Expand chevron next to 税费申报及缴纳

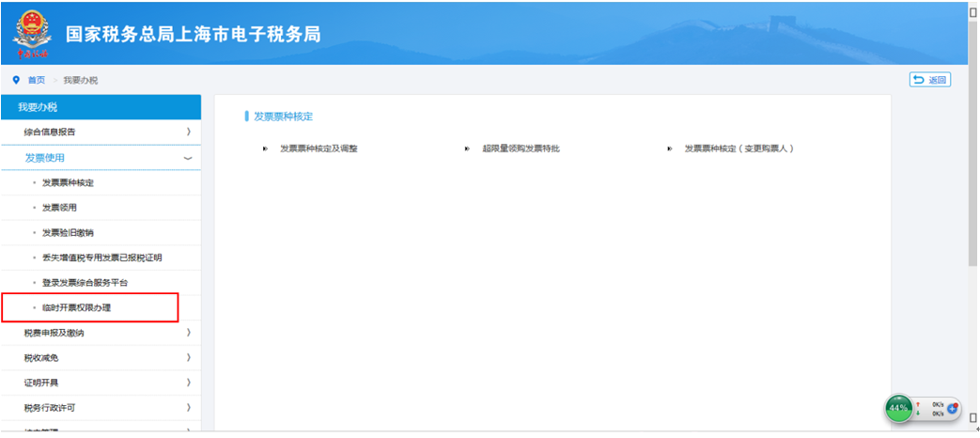point(188,333)
